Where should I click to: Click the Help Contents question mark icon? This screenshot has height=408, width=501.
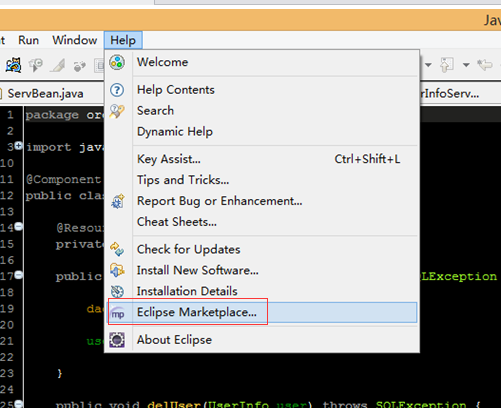[x=117, y=90]
